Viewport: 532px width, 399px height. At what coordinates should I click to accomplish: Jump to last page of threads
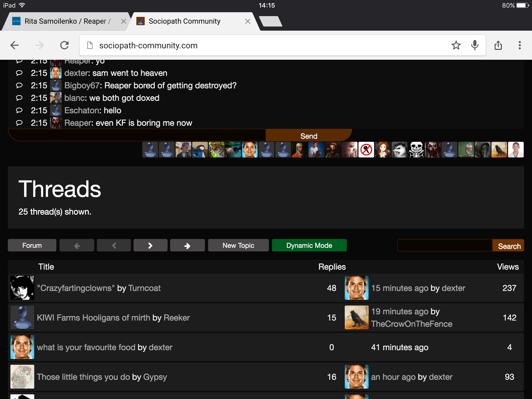tap(187, 245)
